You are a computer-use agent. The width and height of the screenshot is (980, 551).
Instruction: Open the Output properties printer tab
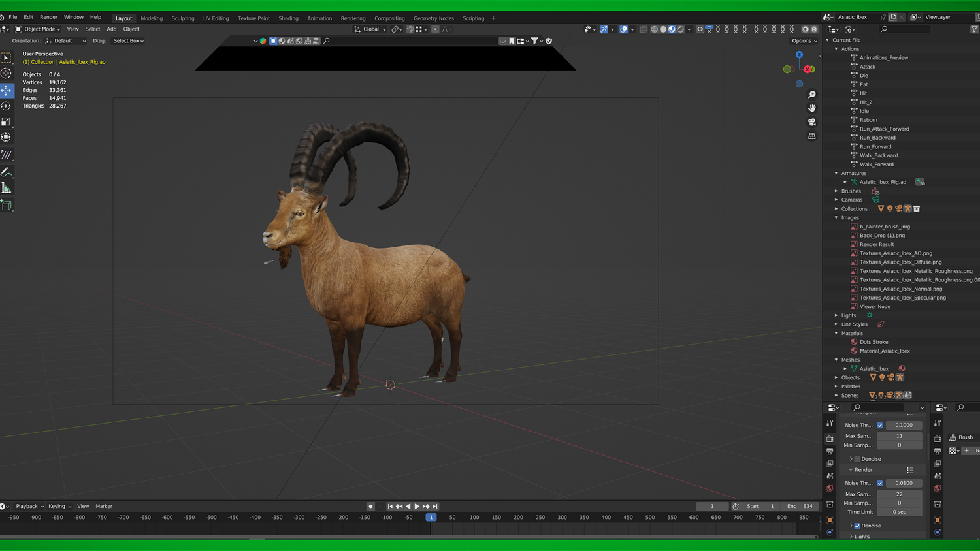click(x=830, y=451)
